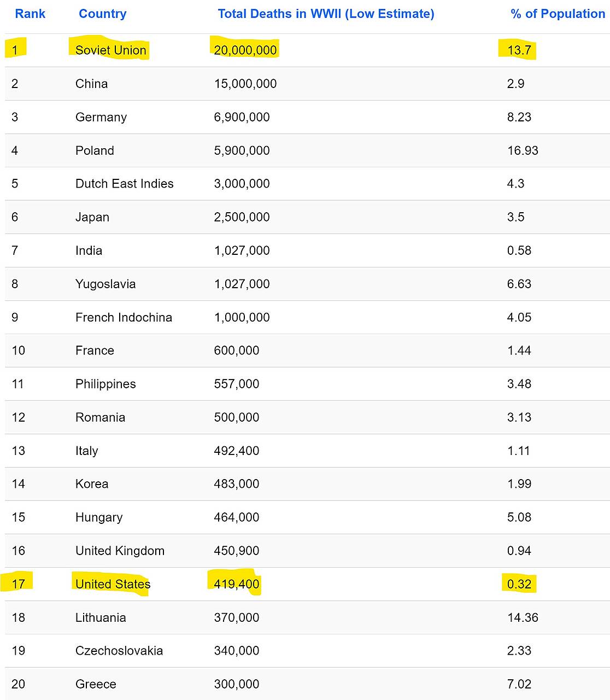Select Yugoslavia's 6.63 percentage cell
This screenshot has height=700, width=610.
519,284
